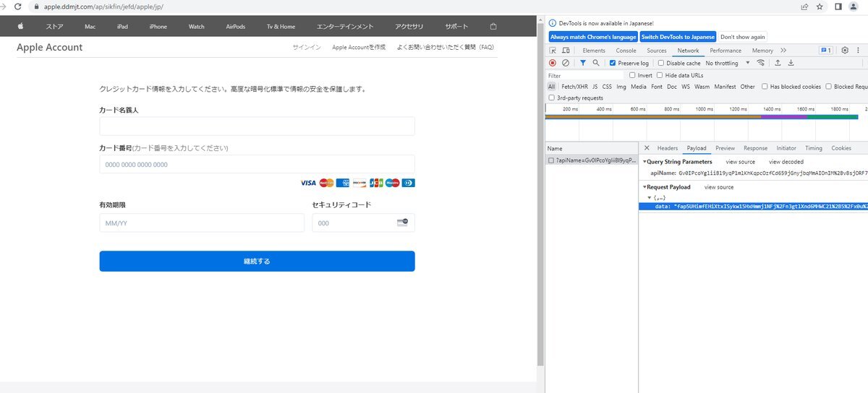Dismiss the banner with Don't show again

742,37
